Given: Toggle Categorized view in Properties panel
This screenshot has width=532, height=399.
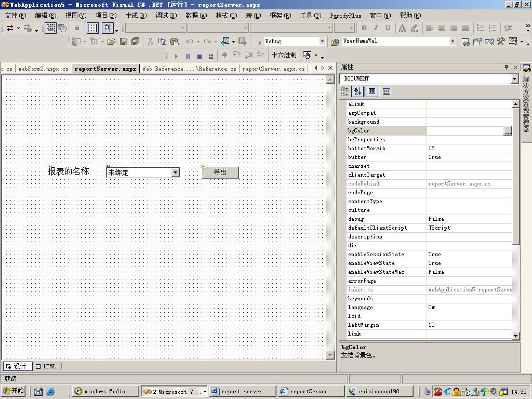Looking at the screenshot, I should (345, 91).
